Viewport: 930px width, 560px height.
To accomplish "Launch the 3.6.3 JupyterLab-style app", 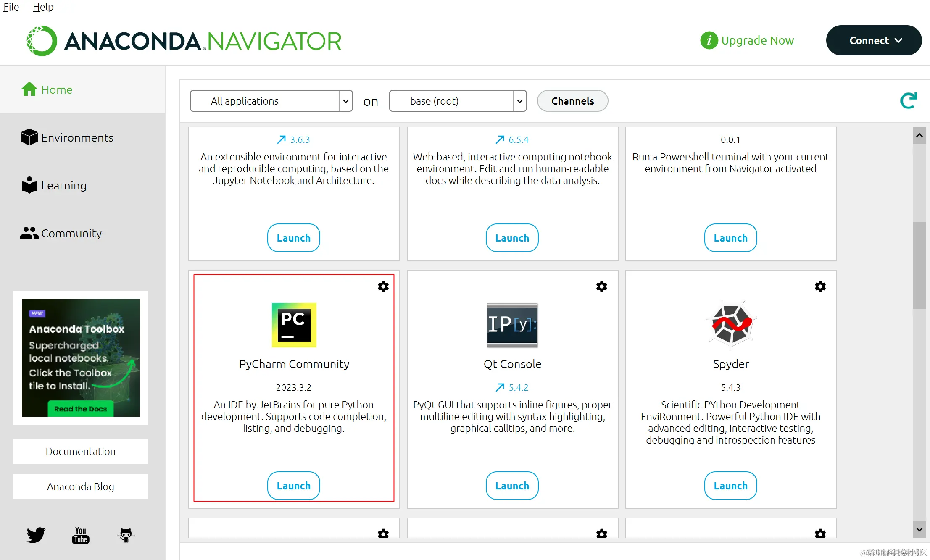I will 294,237.
